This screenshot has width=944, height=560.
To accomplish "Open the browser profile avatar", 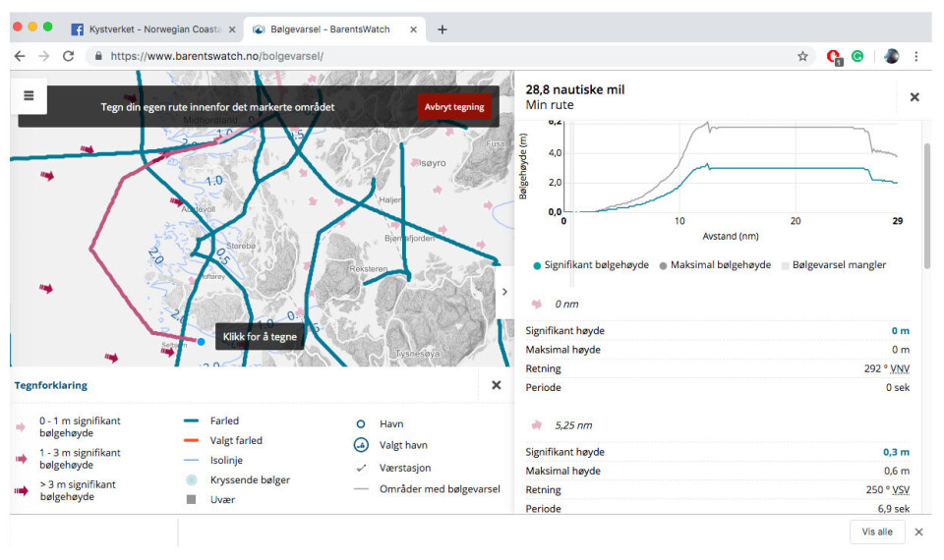I will click(x=892, y=56).
